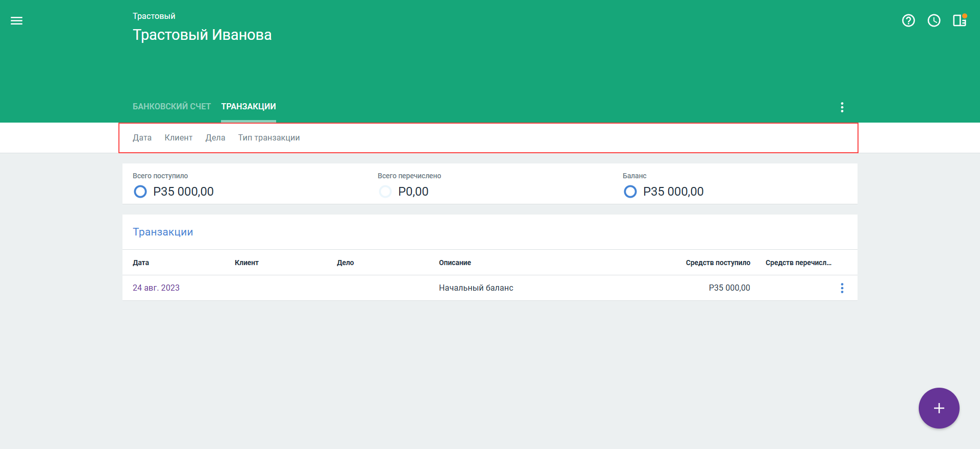
Task: Toggle the faded circle by Всего перечислено
Action: [x=385, y=192]
